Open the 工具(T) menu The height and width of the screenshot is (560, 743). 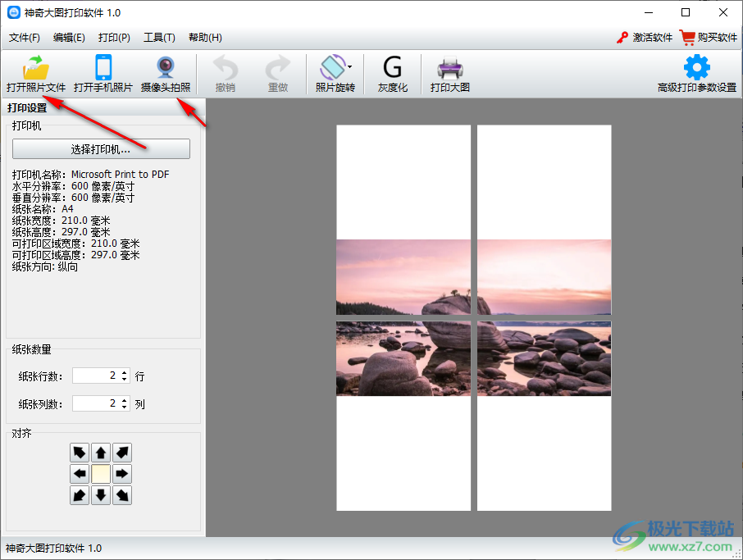pyautogui.click(x=159, y=38)
